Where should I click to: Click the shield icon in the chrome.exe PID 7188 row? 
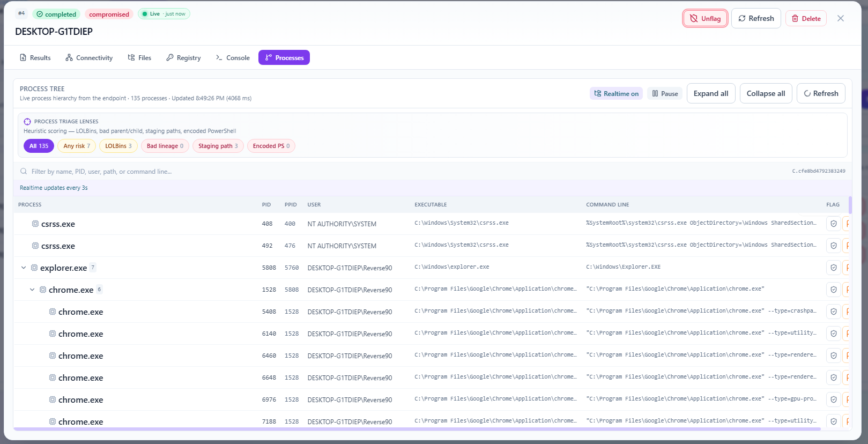833,421
